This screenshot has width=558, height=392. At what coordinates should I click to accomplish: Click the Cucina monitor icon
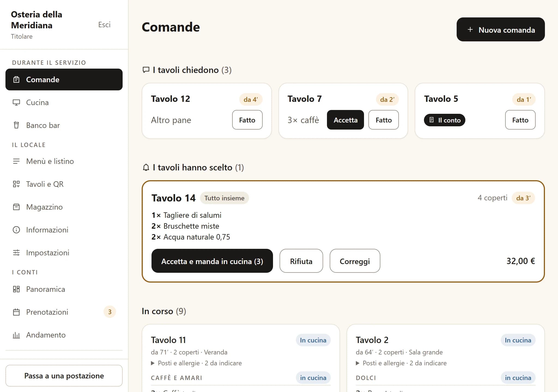pos(16,102)
